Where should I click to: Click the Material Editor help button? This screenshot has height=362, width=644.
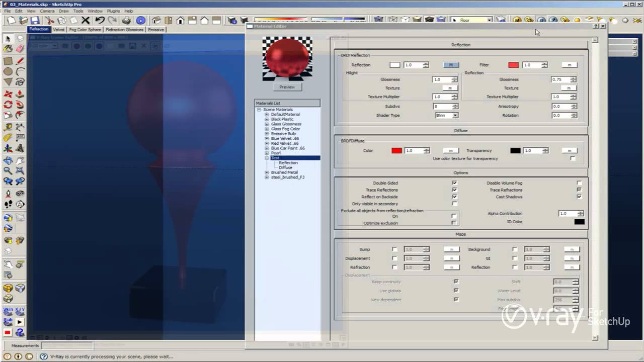point(596,26)
